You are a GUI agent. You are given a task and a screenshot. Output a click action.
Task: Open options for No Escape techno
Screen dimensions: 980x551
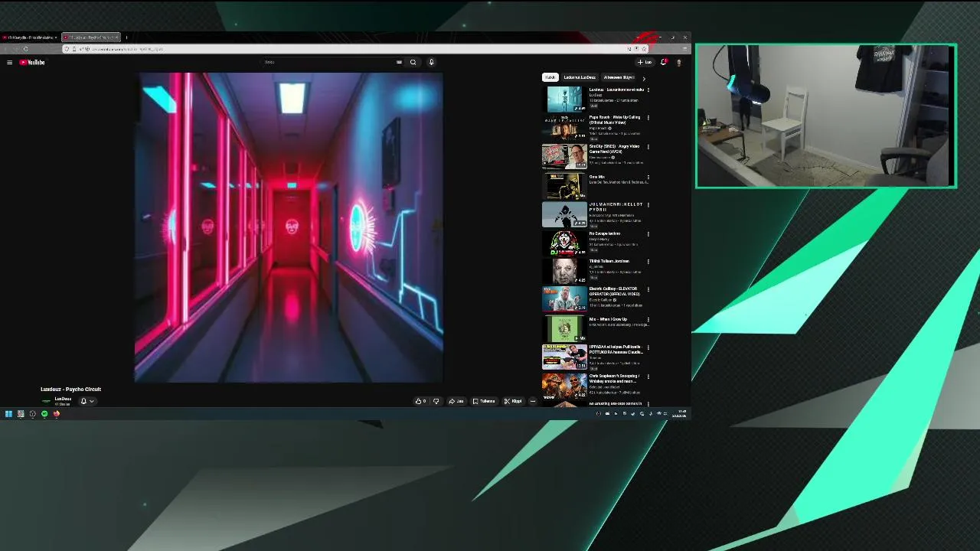tap(648, 234)
